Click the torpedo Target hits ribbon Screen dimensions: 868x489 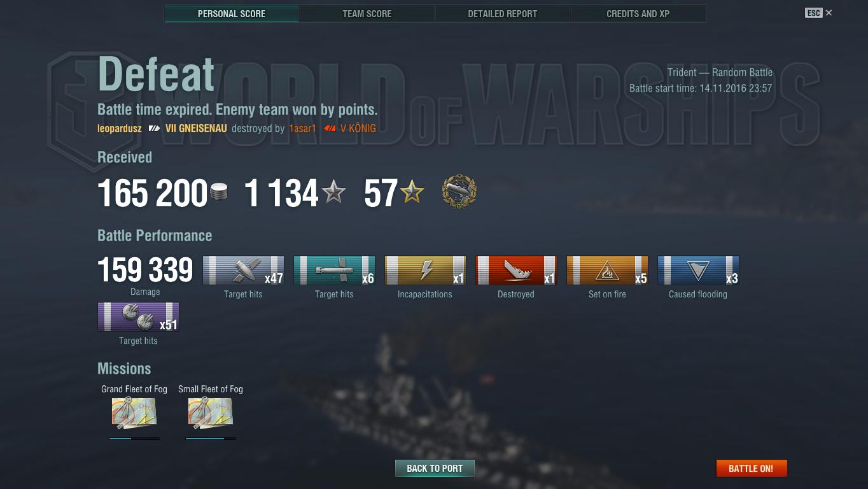click(x=334, y=271)
